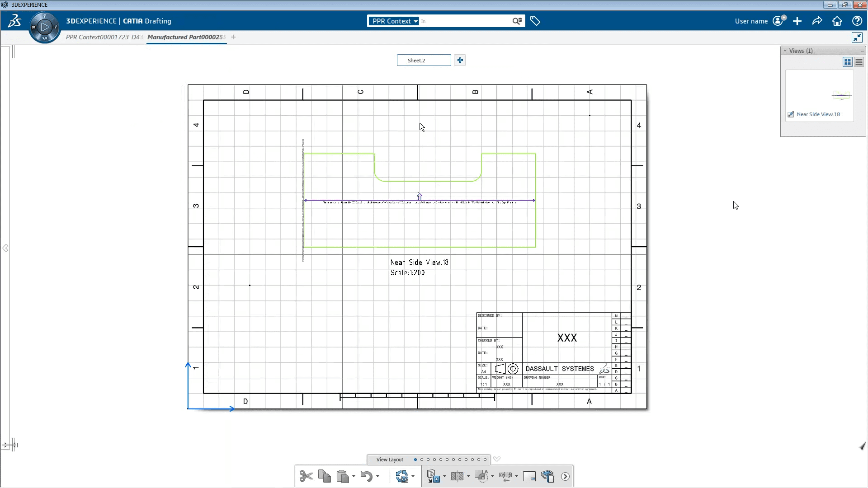Image resolution: width=868 pixels, height=488 pixels.
Task: Select the second page dot in View Layout
Action: (422, 460)
